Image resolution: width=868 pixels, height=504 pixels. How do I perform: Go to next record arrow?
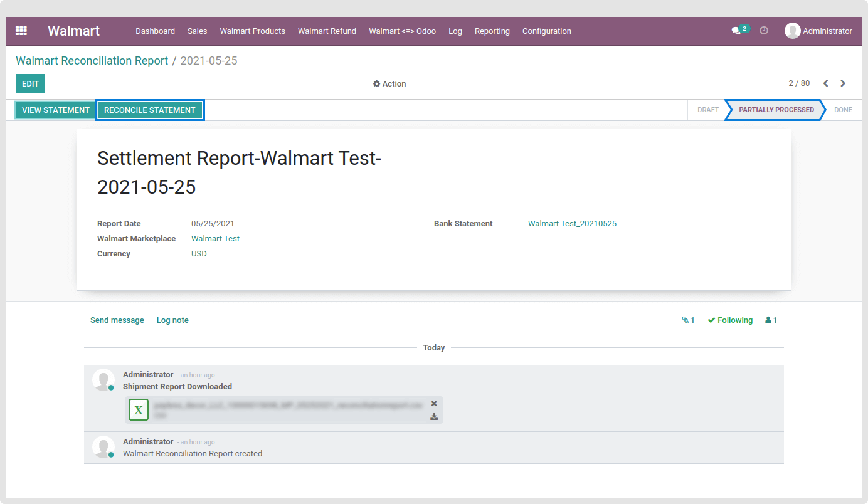[x=843, y=83]
